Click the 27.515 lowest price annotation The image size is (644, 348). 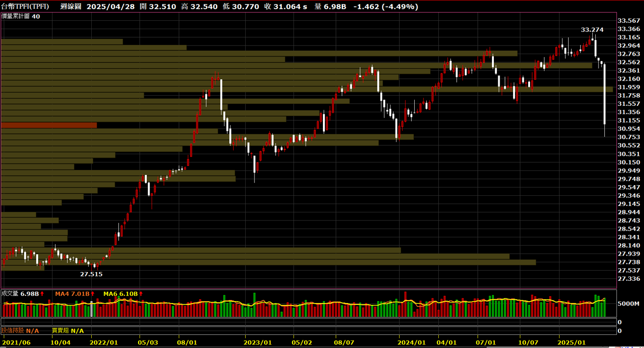click(x=91, y=274)
